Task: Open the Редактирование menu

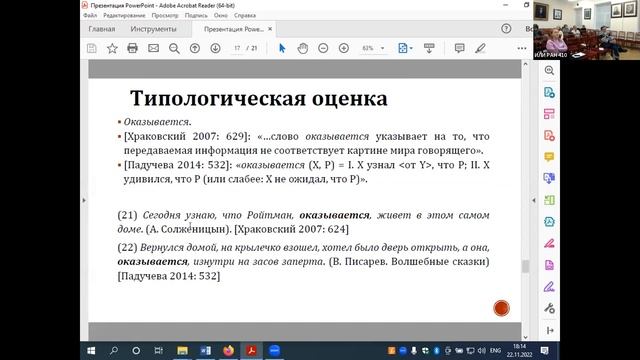Action: (124, 15)
